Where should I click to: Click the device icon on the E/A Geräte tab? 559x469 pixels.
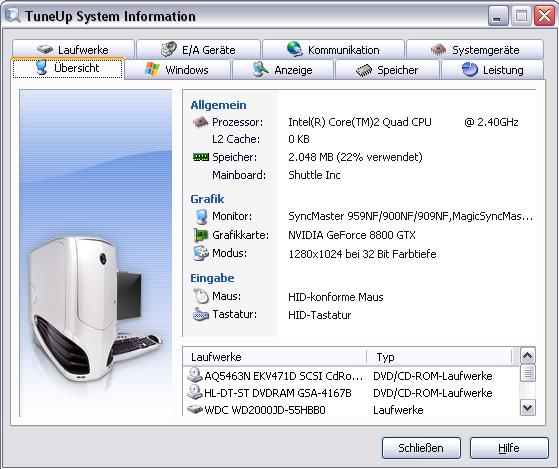[169, 49]
